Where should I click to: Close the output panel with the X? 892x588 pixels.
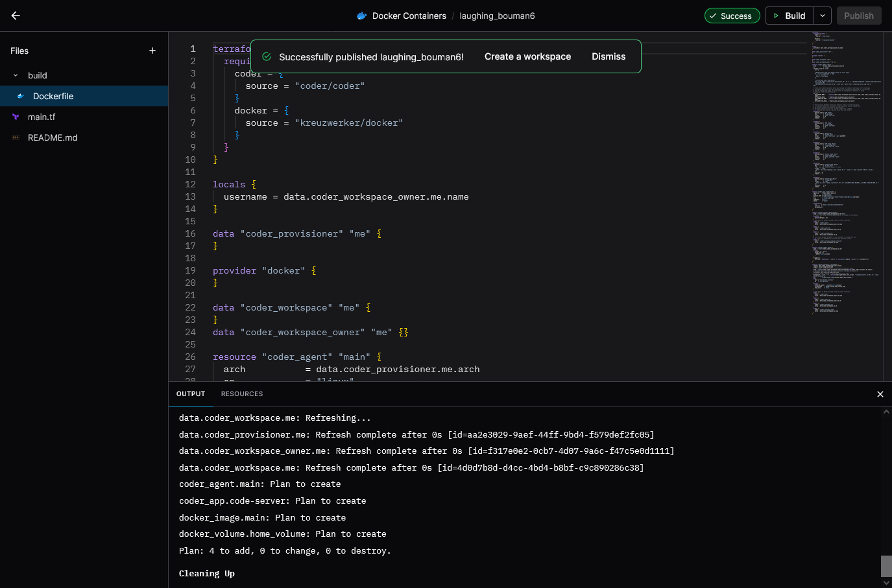coord(880,394)
